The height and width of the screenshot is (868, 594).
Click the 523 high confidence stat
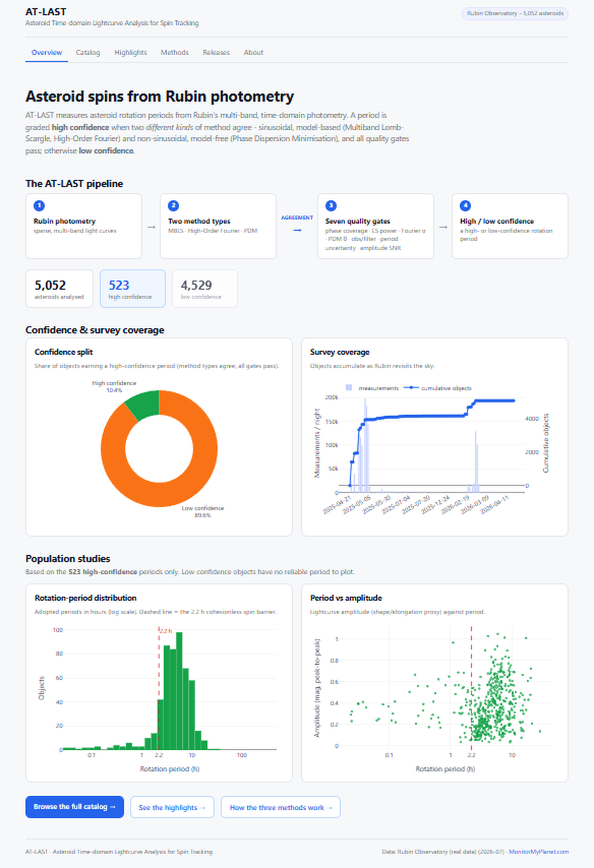pos(133,289)
